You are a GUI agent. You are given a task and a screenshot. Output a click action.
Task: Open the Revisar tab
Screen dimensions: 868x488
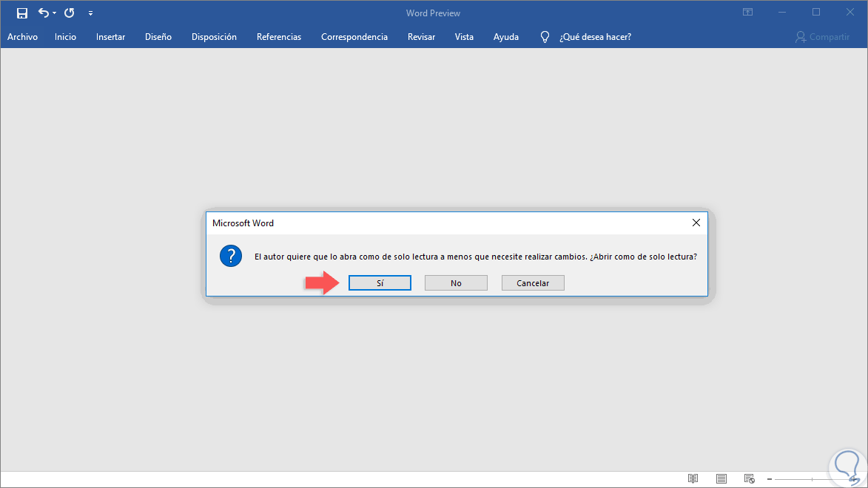(421, 36)
